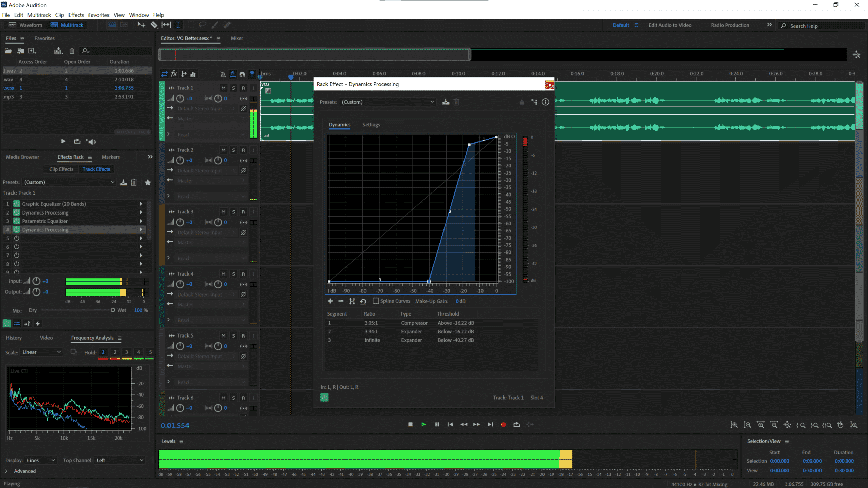Image resolution: width=868 pixels, height=488 pixels.
Task: Expand Track 1 automation lane arrow
Action: coord(169,134)
